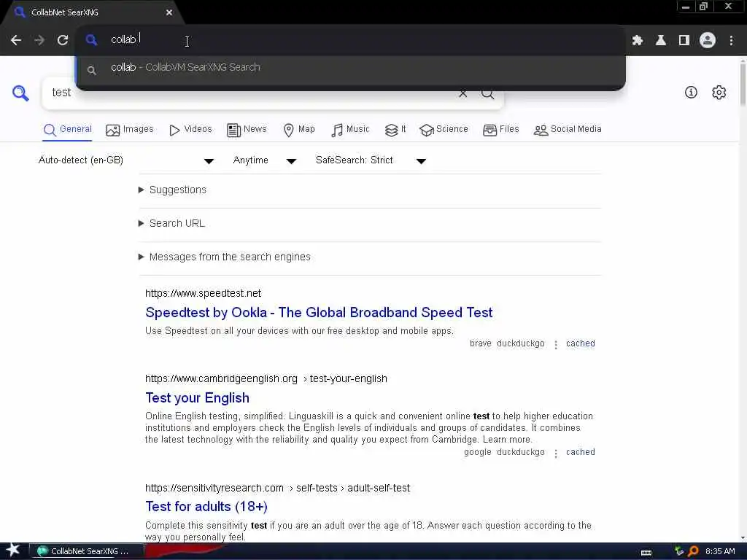Click the https://www.speedtest.net URL
Image resolution: width=747 pixels, height=560 pixels.
[203, 293]
